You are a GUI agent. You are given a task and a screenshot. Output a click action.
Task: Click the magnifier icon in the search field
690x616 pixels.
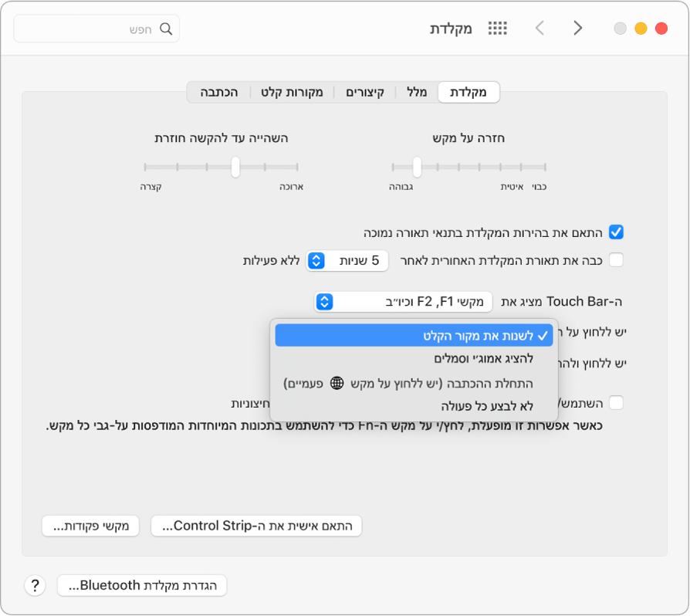click(x=165, y=28)
